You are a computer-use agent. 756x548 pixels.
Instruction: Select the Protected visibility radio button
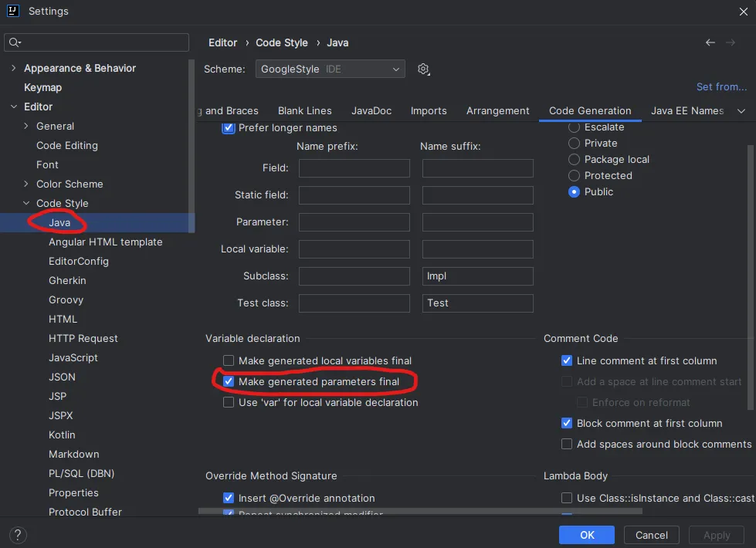click(574, 175)
